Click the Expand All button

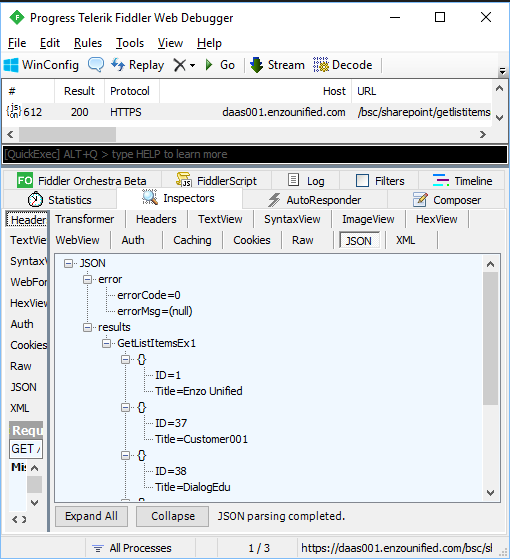(x=91, y=516)
